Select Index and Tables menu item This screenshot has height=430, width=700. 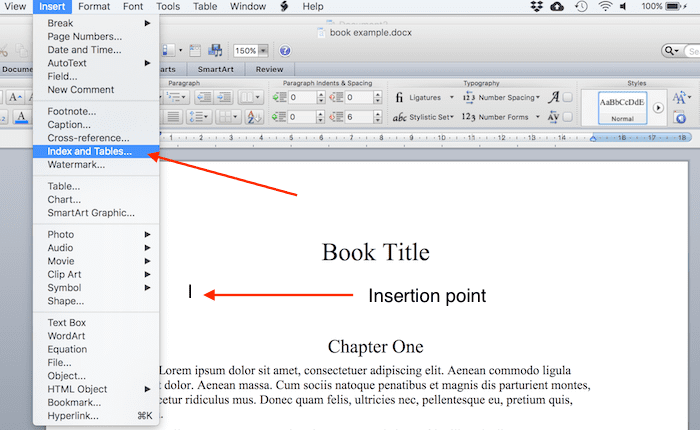coord(96,151)
